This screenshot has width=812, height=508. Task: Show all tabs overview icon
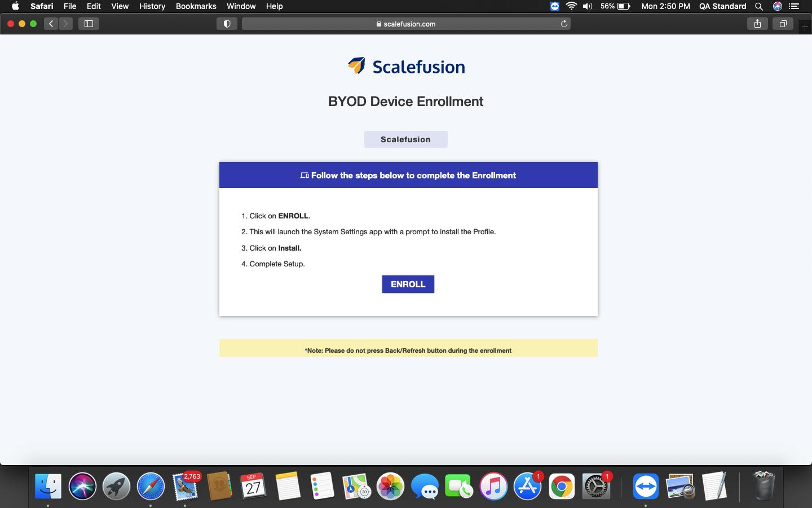pyautogui.click(x=783, y=24)
